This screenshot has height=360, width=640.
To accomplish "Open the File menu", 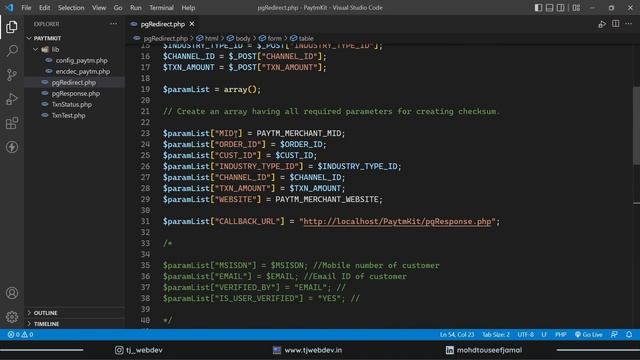I will tap(26, 8).
